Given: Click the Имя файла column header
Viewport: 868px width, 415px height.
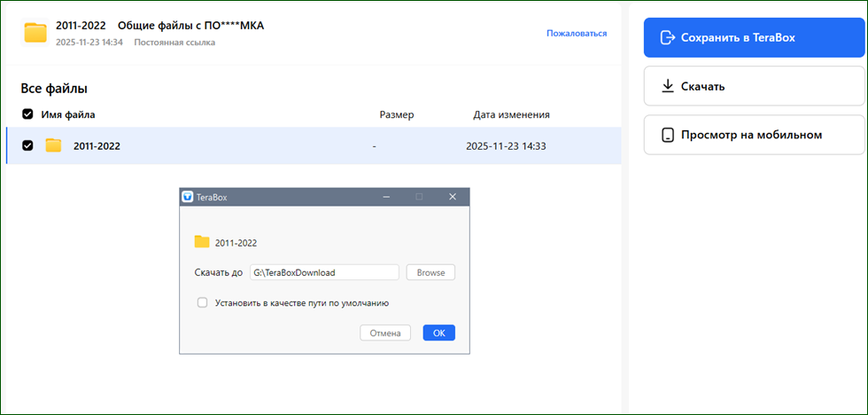Looking at the screenshot, I should click(x=68, y=114).
